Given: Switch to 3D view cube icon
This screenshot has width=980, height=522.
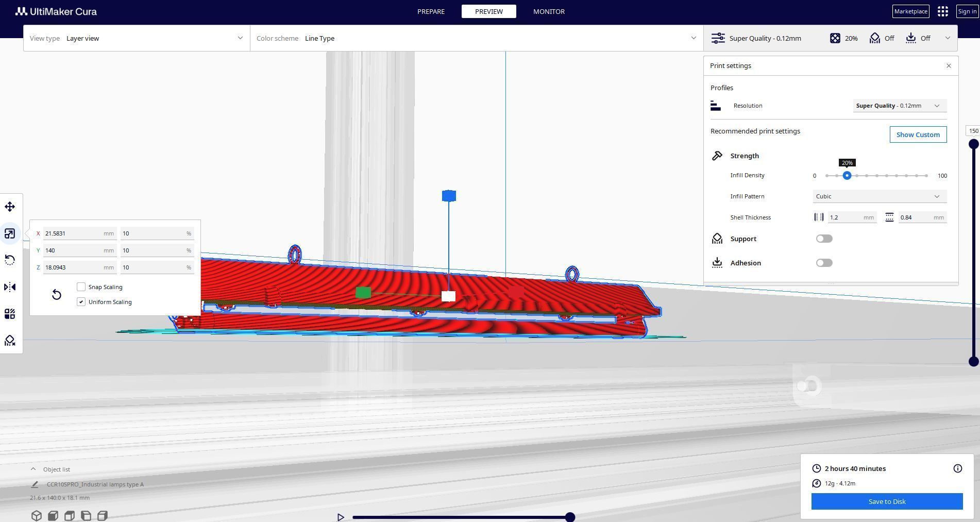Looking at the screenshot, I should point(36,515).
